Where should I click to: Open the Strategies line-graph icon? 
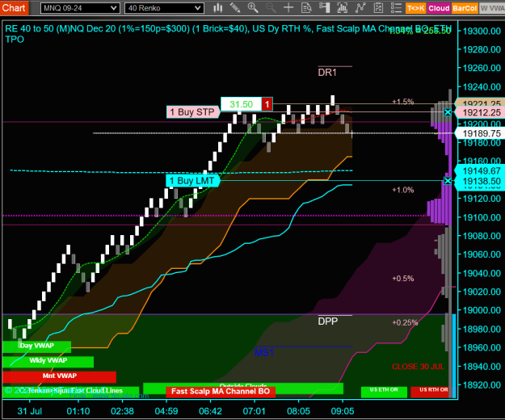[360, 8]
